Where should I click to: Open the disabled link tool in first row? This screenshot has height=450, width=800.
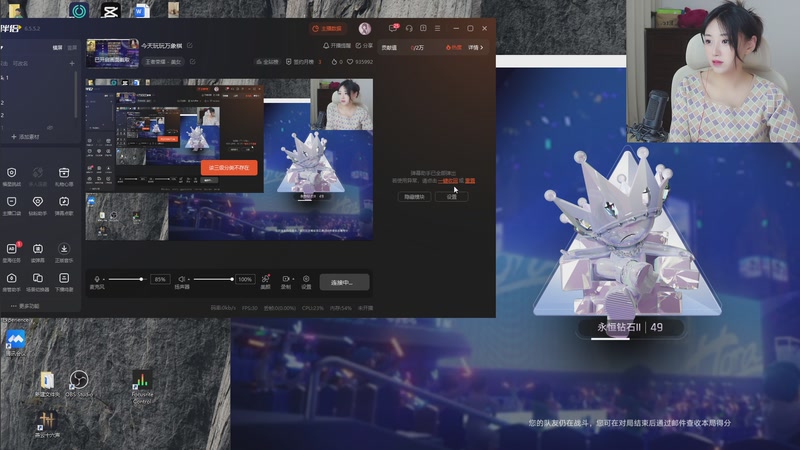[x=38, y=176]
